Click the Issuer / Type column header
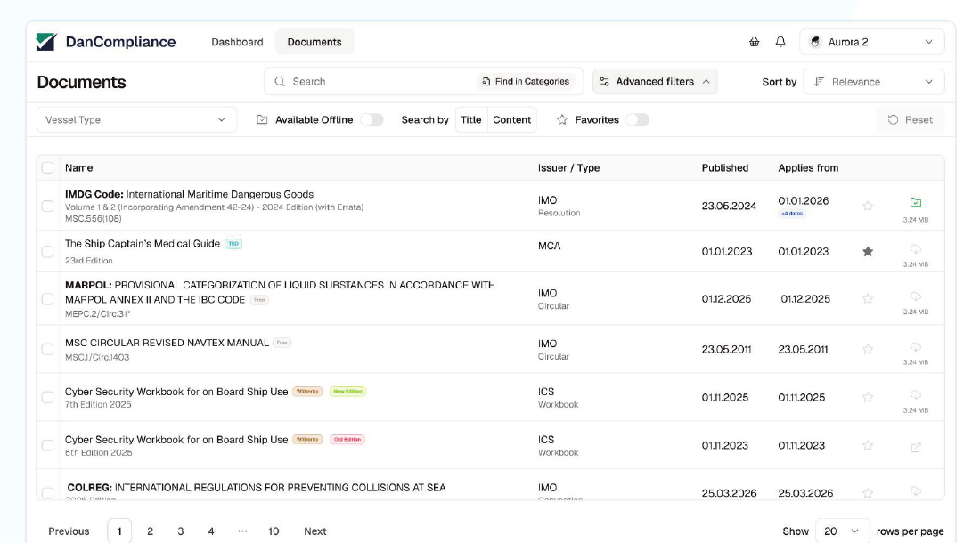Image resolution: width=980 pixels, height=543 pixels. 568,168
